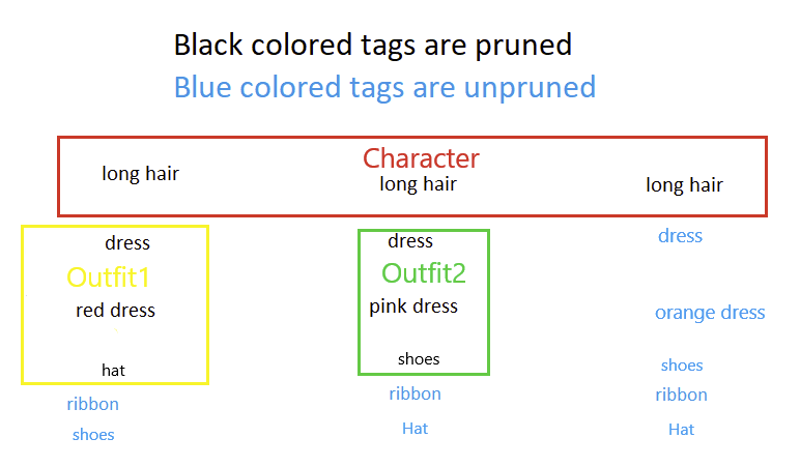Click the black "hat" tag in Outfit1
The width and height of the screenshot is (800, 467).
click(113, 370)
